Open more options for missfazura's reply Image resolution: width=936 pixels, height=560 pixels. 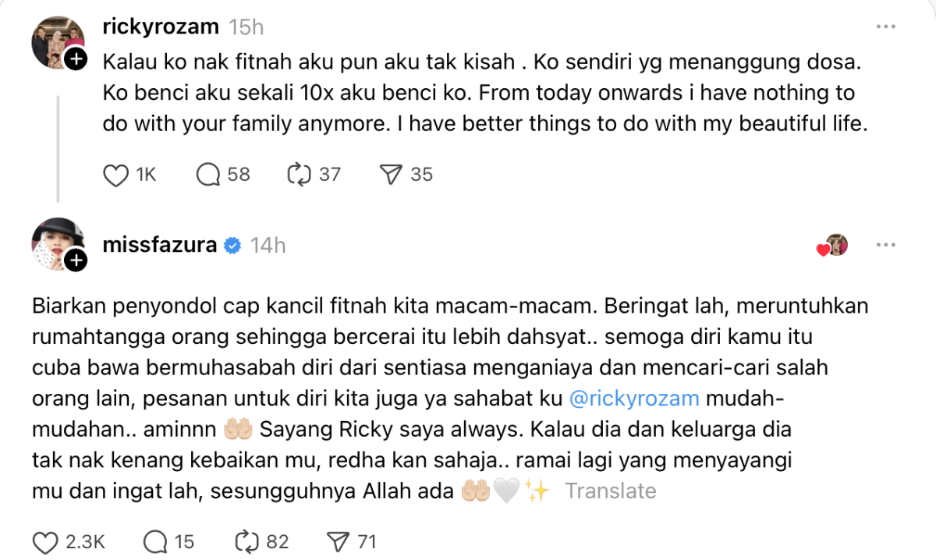[885, 245]
